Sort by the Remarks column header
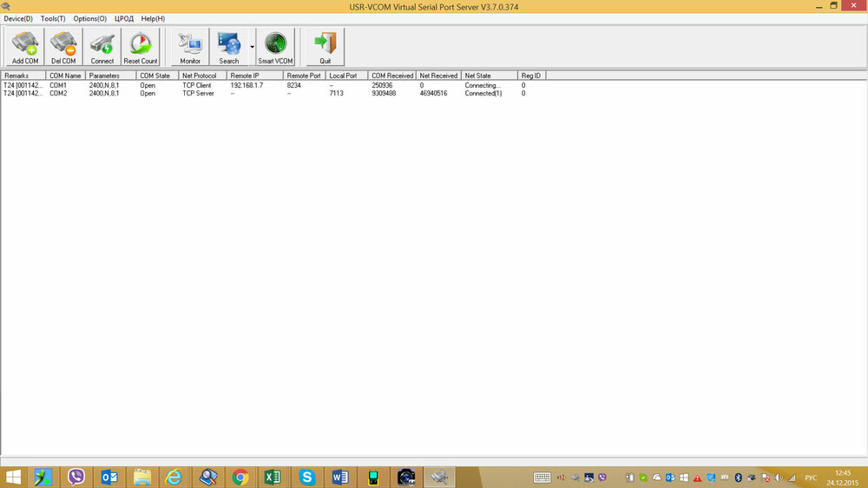The height and width of the screenshot is (488, 868). click(23, 76)
